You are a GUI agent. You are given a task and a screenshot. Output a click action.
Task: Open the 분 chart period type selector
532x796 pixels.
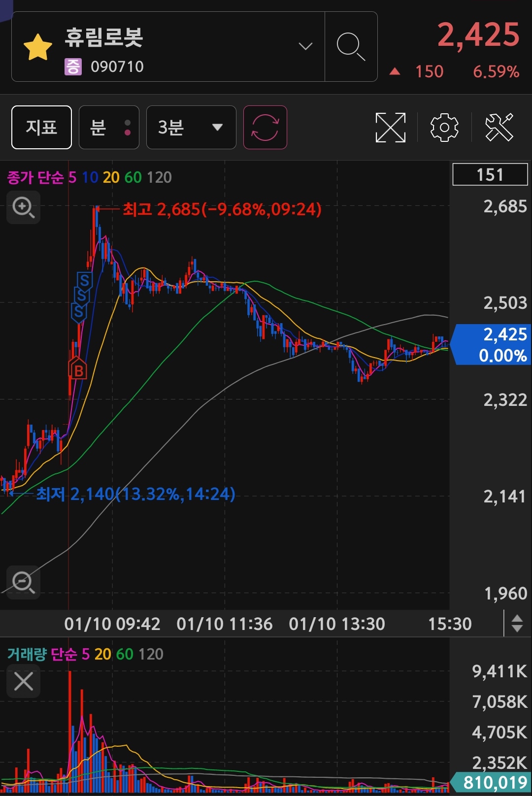coord(109,127)
